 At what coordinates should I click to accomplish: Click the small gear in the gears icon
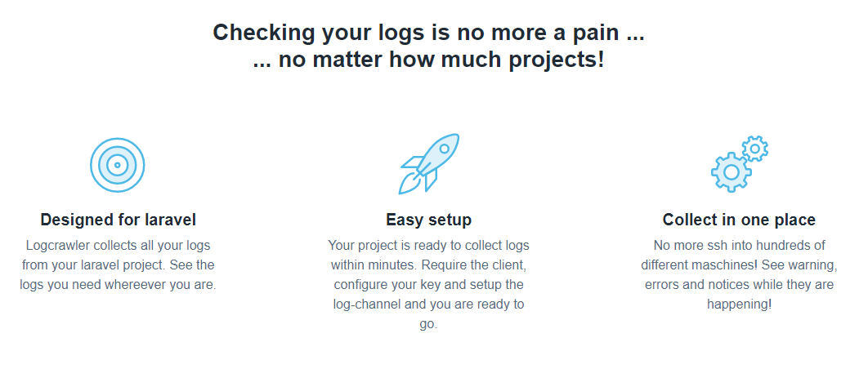pyautogui.click(x=756, y=149)
